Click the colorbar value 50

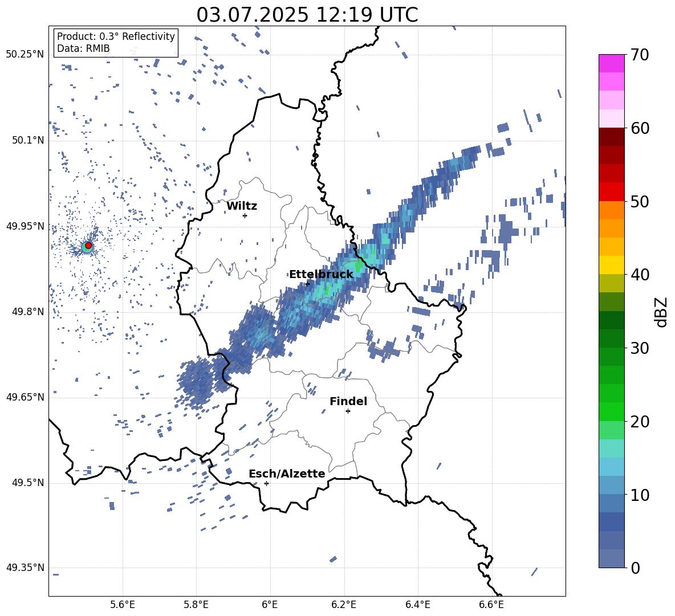pyautogui.click(x=640, y=202)
